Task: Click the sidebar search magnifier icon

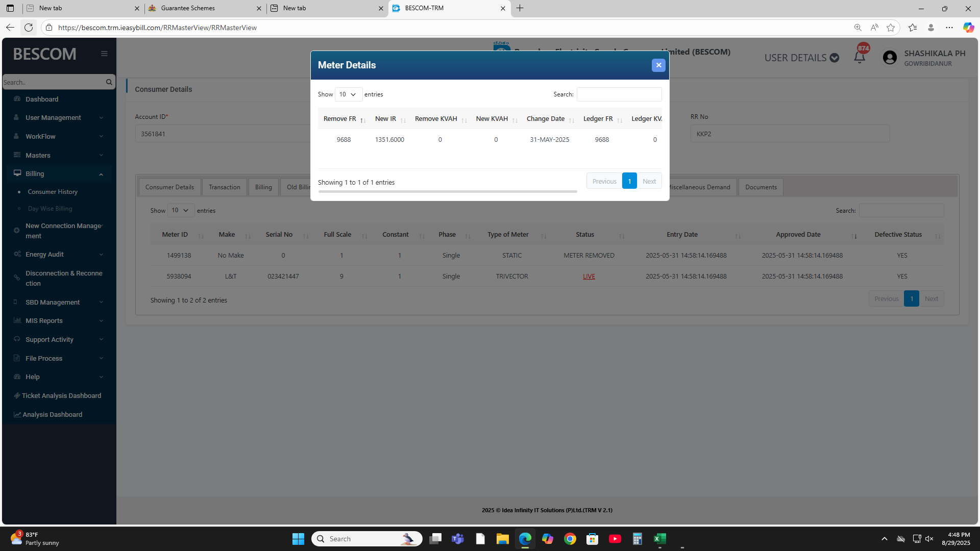Action: click(109, 82)
